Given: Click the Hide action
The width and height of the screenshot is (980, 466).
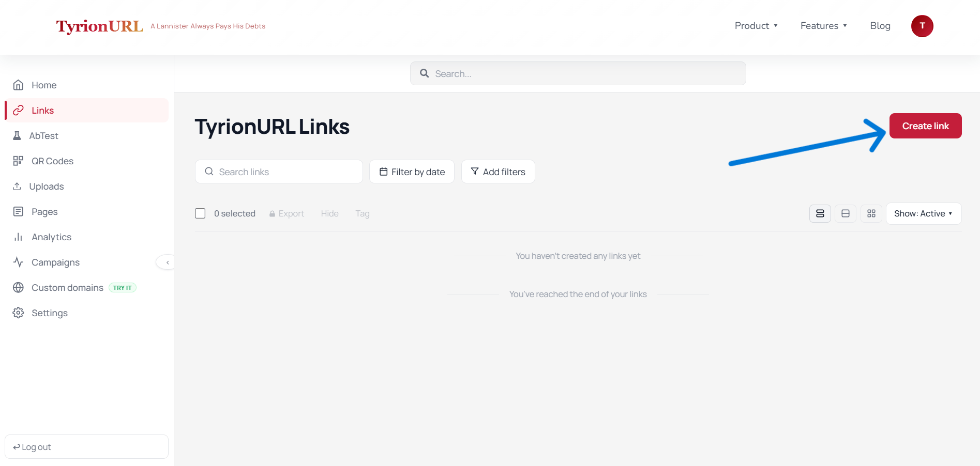Looking at the screenshot, I should click(x=329, y=213).
